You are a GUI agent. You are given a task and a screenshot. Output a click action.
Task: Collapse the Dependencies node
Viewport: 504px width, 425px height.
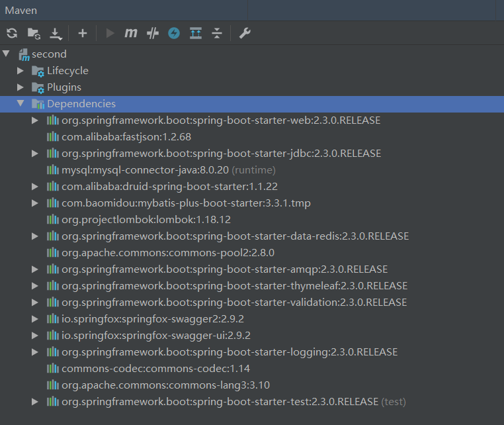pyautogui.click(x=21, y=103)
